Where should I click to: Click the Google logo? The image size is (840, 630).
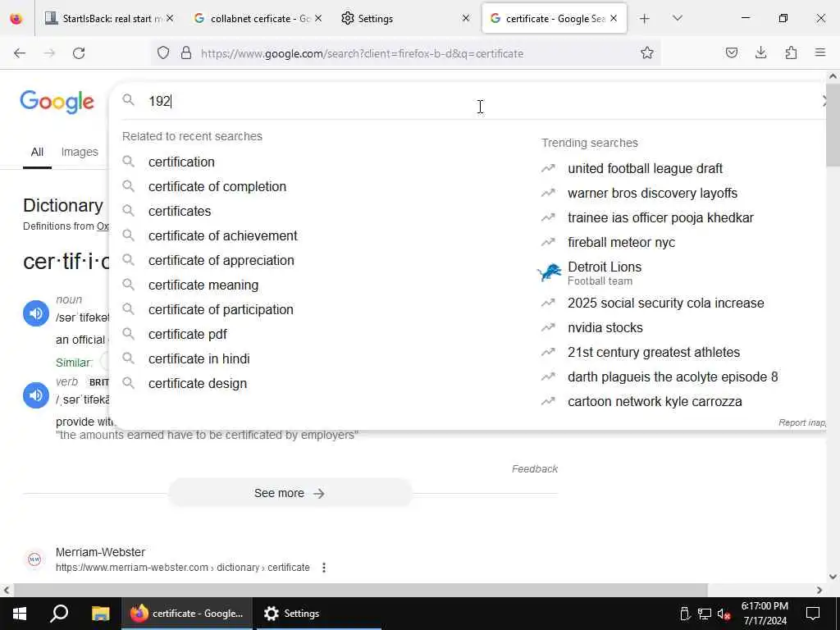tap(57, 101)
